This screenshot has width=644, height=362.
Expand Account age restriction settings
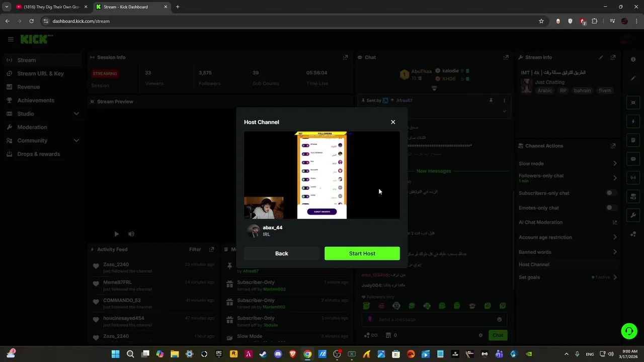[615, 237]
